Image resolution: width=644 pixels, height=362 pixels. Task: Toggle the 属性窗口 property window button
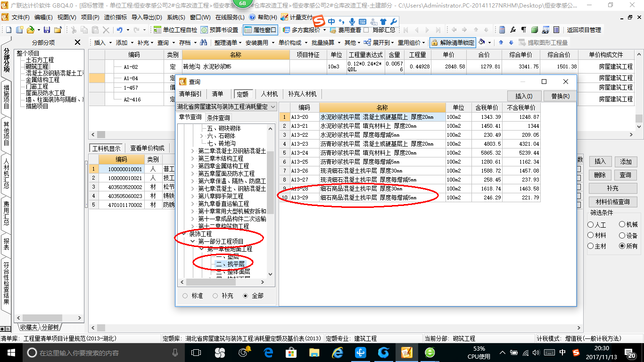click(x=260, y=30)
